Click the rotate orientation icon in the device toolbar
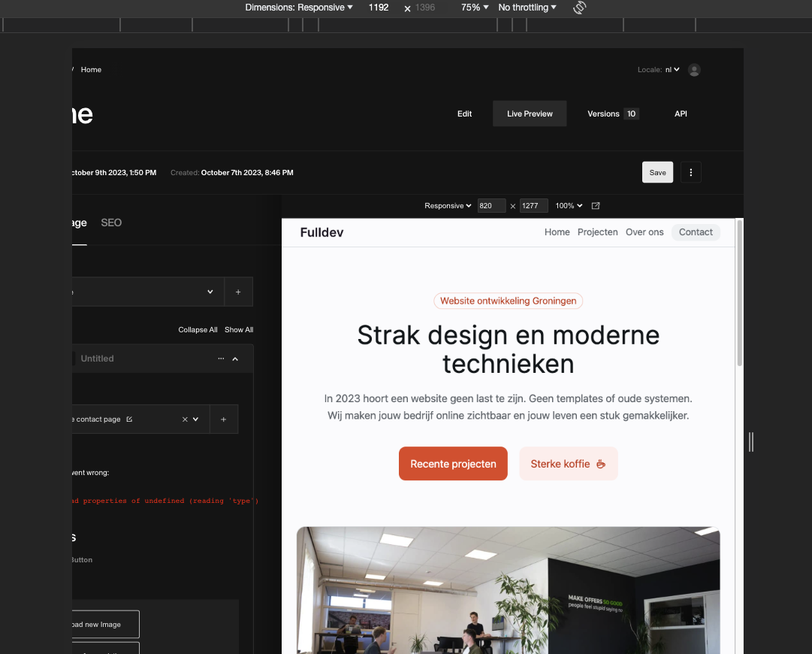The width and height of the screenshot is (812, 654). click(x=578, y=8)
